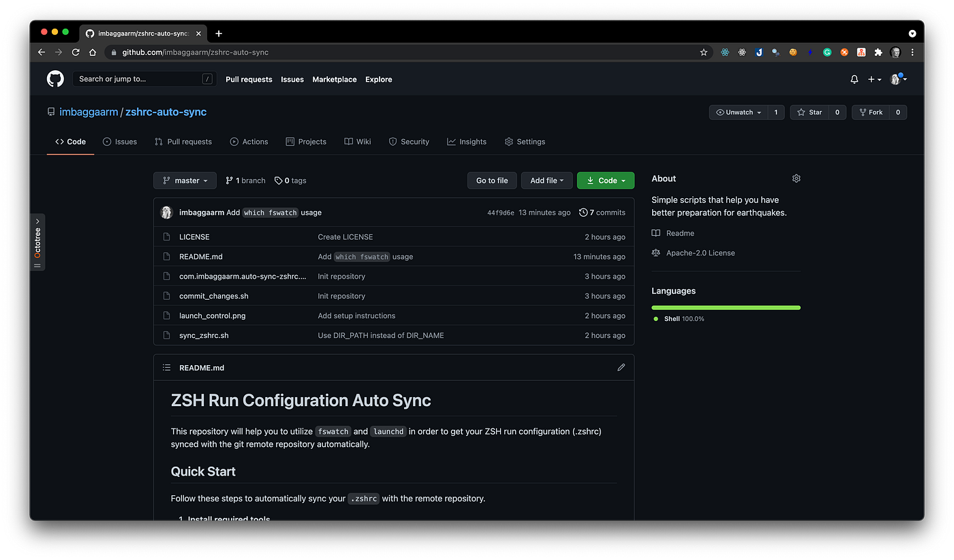The width and height of the screenshot is (954, 560).
Task: Open the About section settings gear
Action: click(x=796, y=178)
